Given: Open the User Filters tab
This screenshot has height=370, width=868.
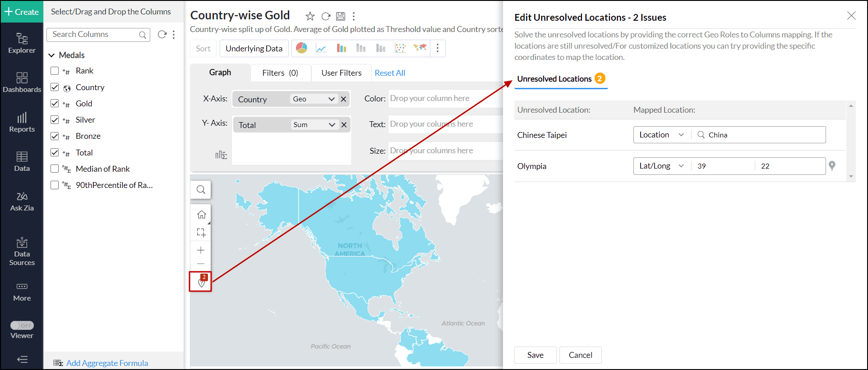Looking at the screenshot, I should pyautogui.click(x=342, y=73).
